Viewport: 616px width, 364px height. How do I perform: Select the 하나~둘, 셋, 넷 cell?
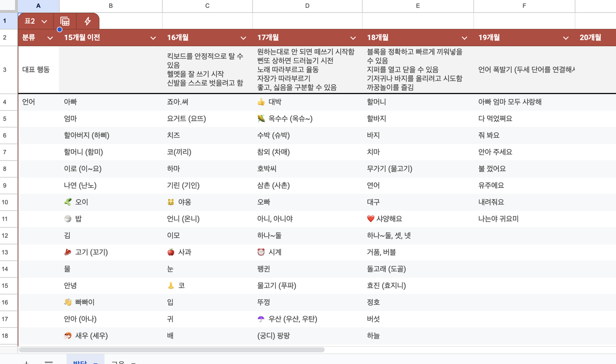418,236
